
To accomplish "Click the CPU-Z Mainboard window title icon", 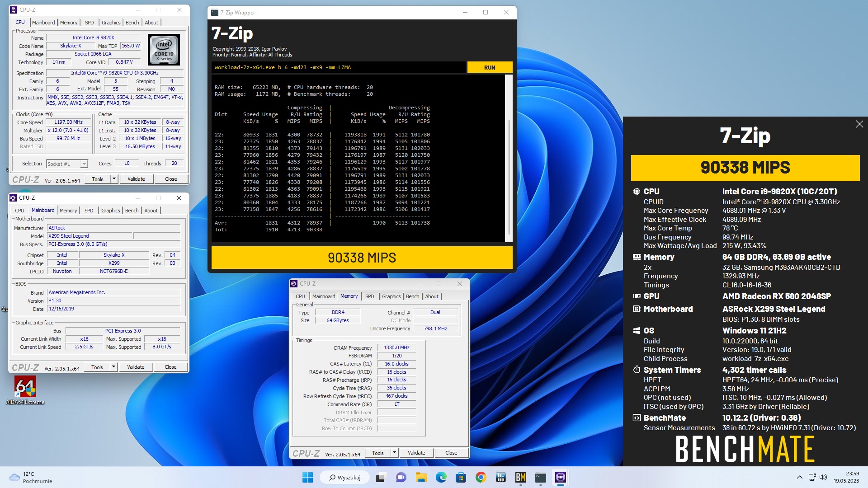I will [13, 198].
